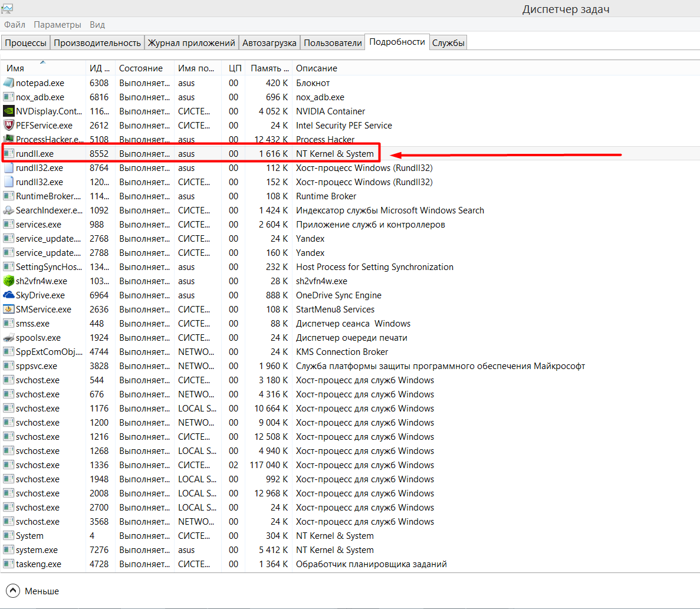Open the Вид menu
Screen dimensions: 700x609
click(97, 25)
